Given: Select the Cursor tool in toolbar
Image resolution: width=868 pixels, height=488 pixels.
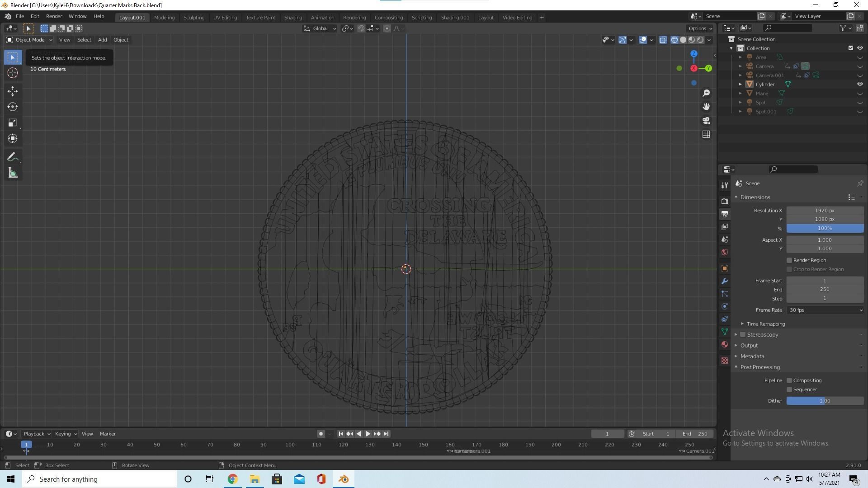Looking at the screenshot, I should [13, 73].
